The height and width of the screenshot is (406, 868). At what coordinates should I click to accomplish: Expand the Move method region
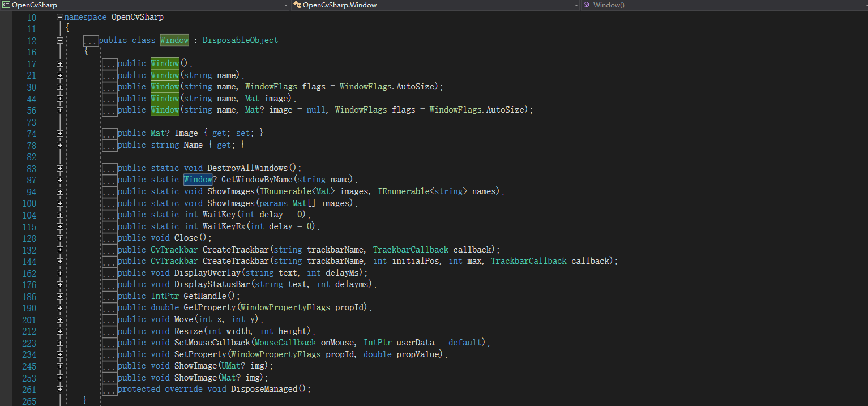tap(60, 319)
